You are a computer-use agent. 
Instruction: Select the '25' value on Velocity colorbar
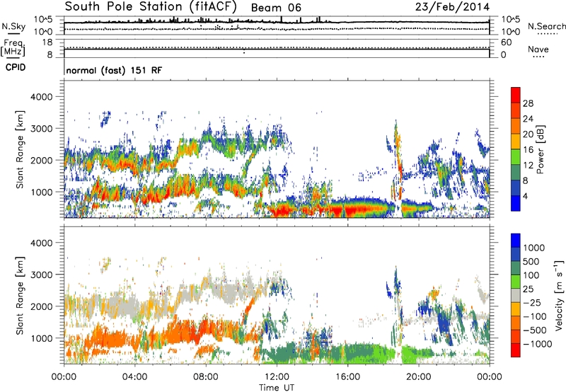click(x=528, y=289)
